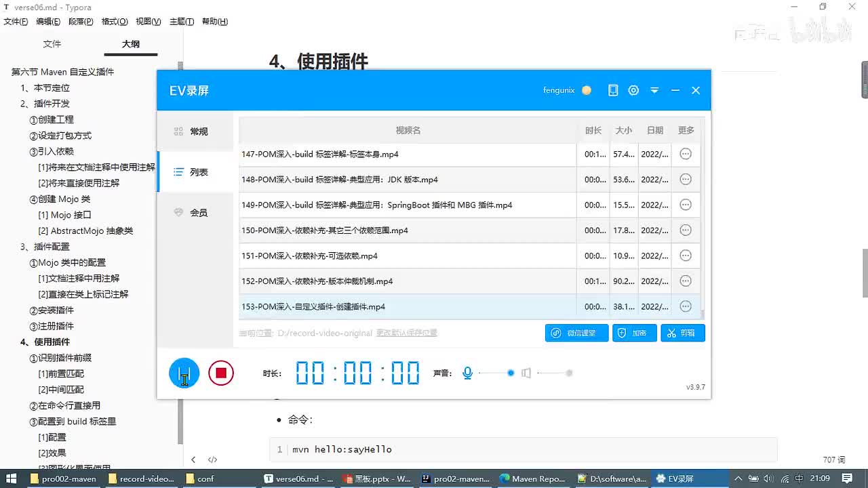Image resolution: width=868 pixels, height=488 pixels.
Task: Click the 剪辑 edit button
Action: tap(683, 333)
